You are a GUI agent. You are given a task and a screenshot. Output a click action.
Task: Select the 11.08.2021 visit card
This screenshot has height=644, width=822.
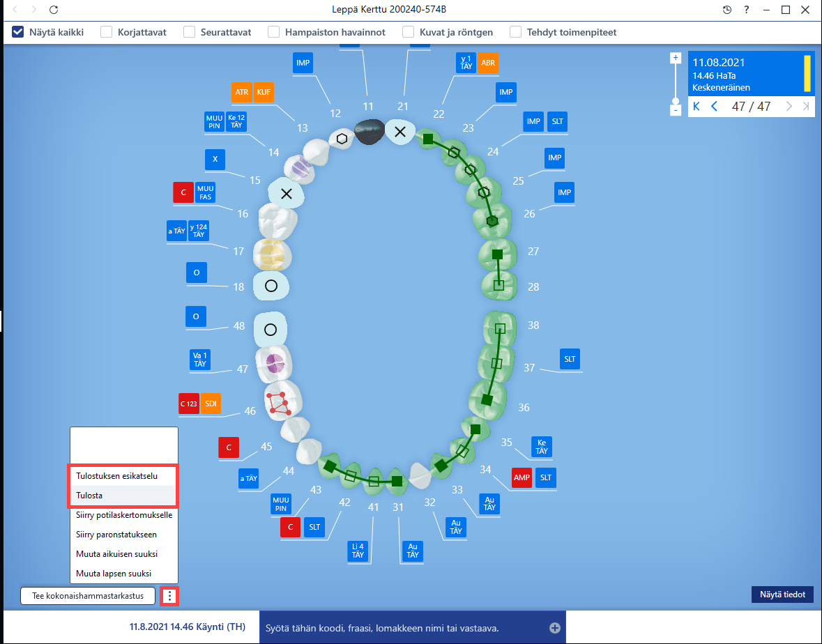(751, 74)
